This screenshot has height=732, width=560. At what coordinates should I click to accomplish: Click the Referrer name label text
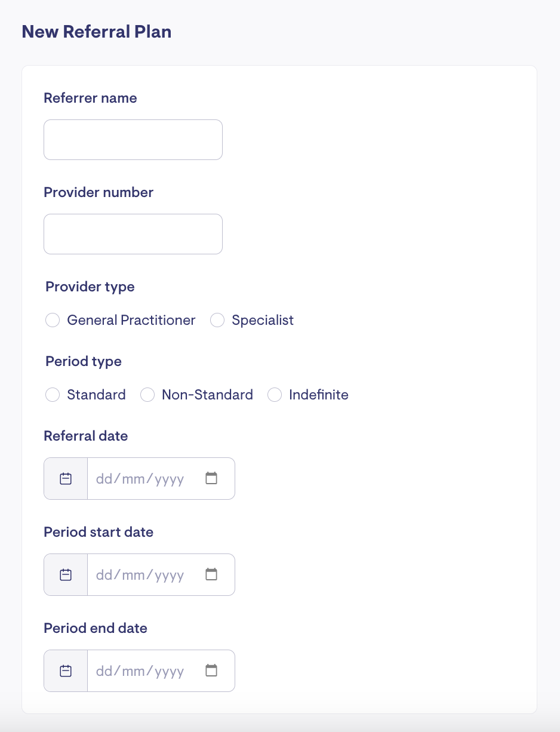click(90, 98)
